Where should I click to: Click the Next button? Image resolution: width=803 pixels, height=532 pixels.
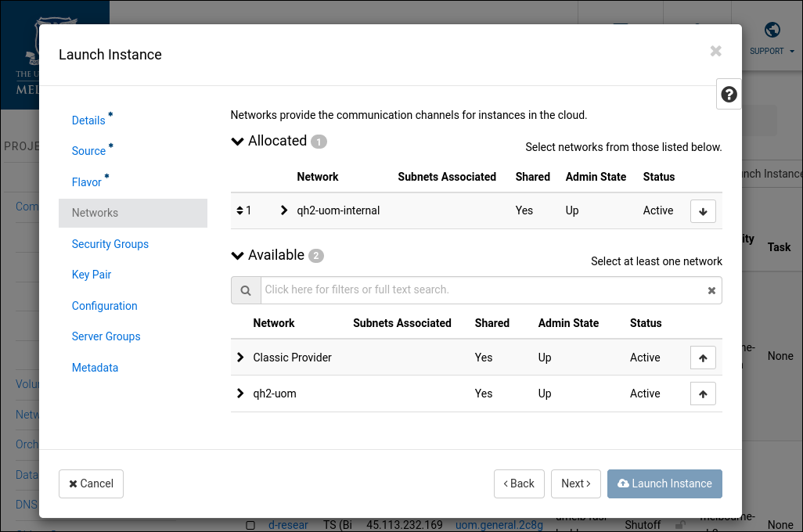point(575,483)
